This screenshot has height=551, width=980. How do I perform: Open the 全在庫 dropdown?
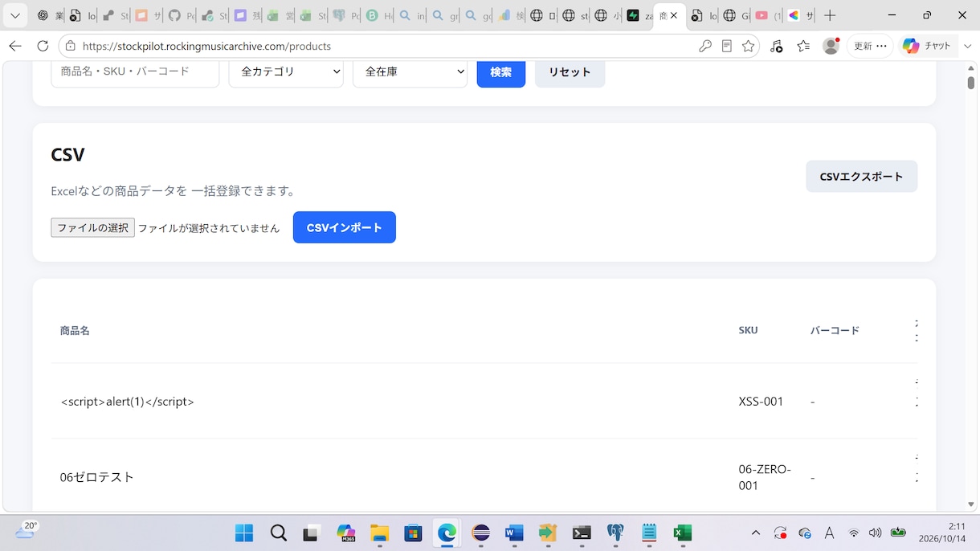pos(410,71)
